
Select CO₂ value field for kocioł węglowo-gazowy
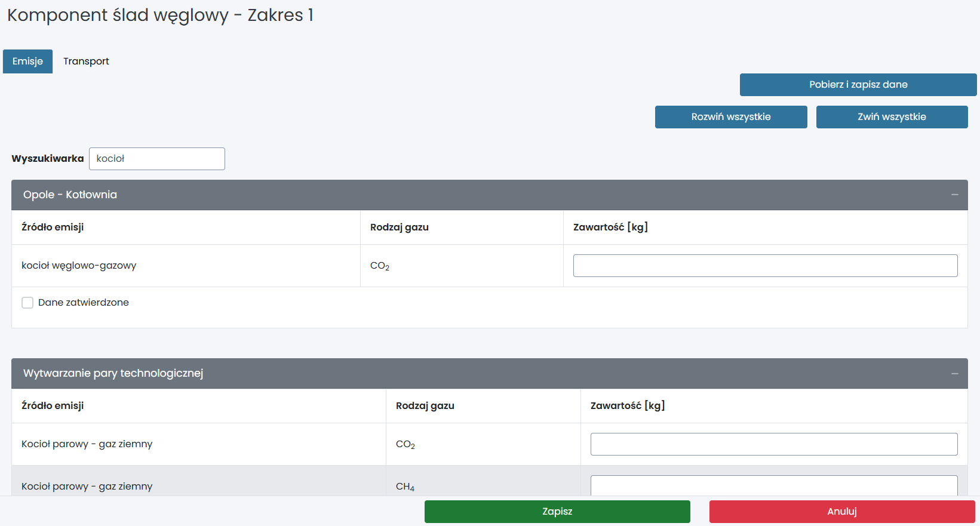click(x=764, y=266)
